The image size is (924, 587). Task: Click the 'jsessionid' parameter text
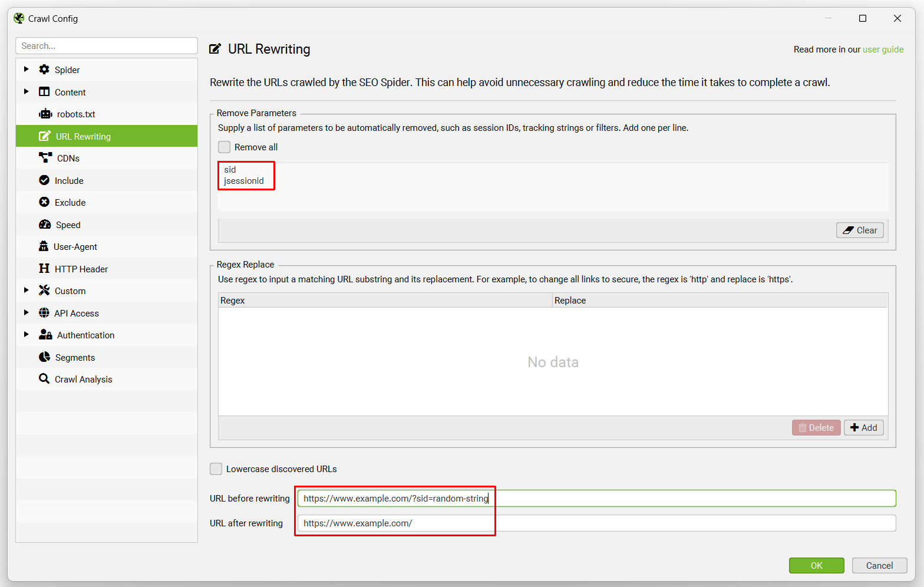coord(244,181)
